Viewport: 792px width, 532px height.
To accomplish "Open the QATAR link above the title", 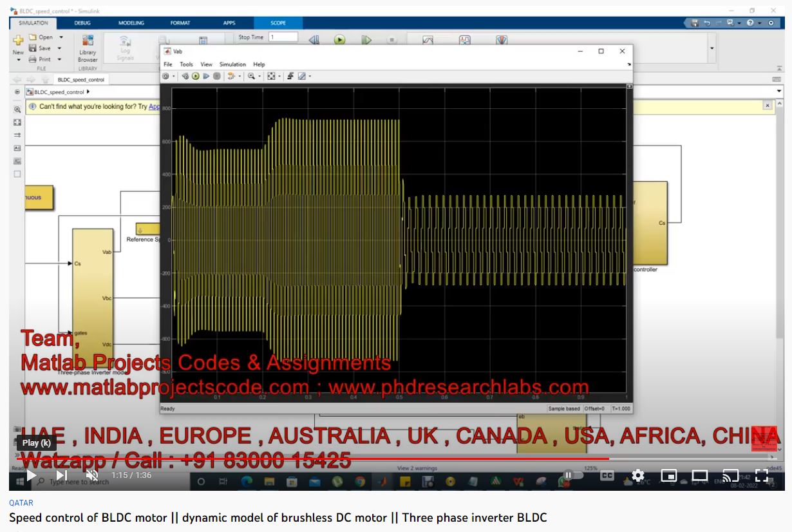I will click(21, 503).
